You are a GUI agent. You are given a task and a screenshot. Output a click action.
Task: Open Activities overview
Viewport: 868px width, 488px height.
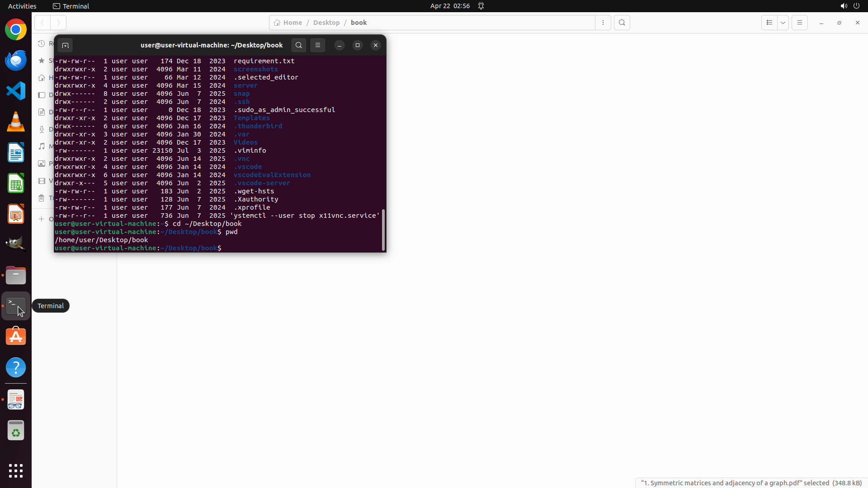(x=22, y=6)
